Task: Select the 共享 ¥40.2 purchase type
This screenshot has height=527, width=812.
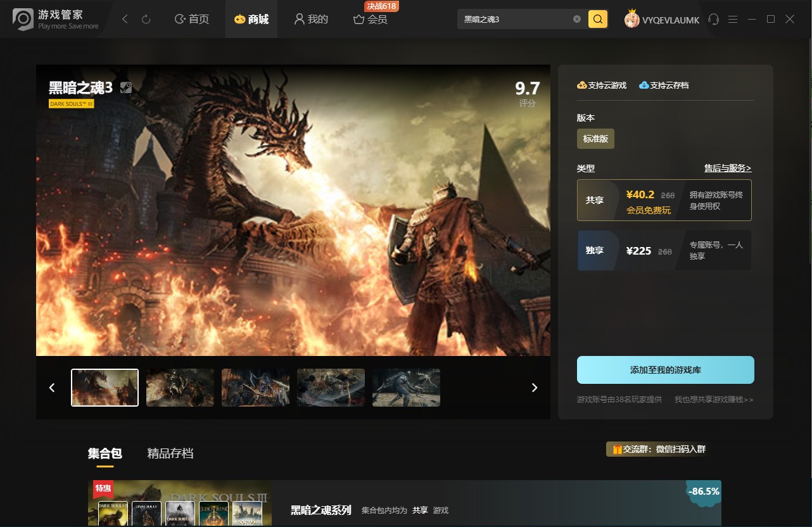Action: click(664, 200)
